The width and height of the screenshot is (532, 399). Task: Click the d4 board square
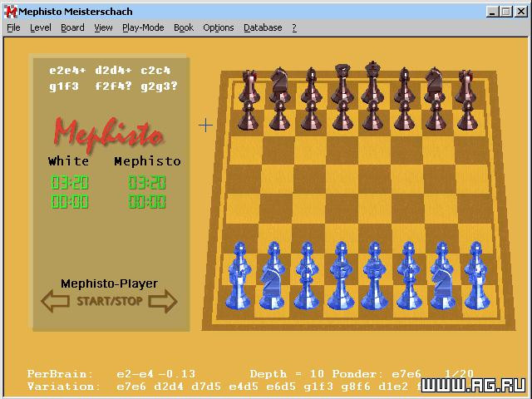(x=342, y=209)
